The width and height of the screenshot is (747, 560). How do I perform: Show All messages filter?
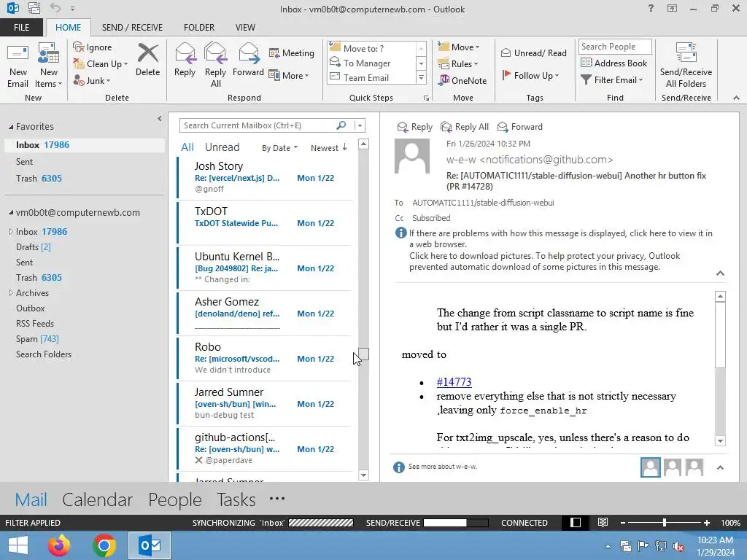pos(187,147)
